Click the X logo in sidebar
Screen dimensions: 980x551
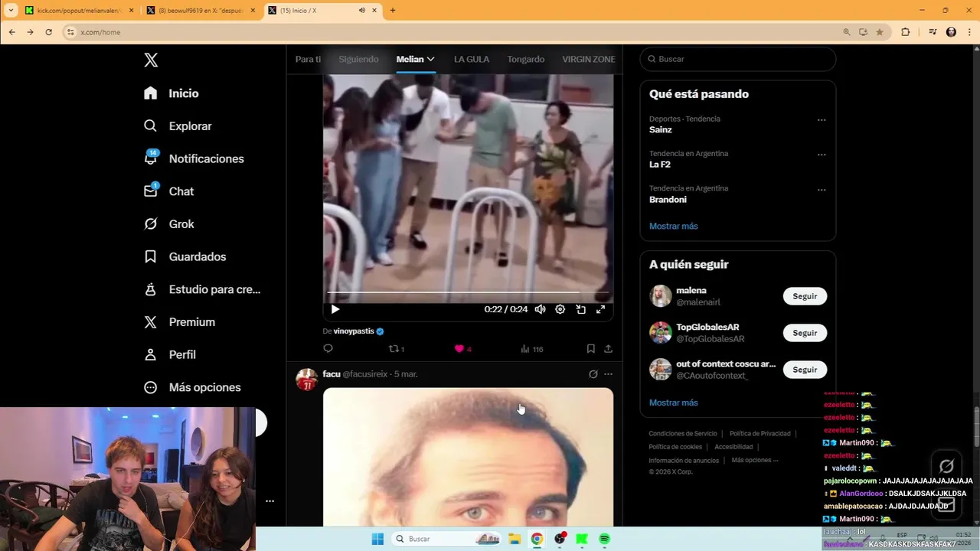(151, 60)
